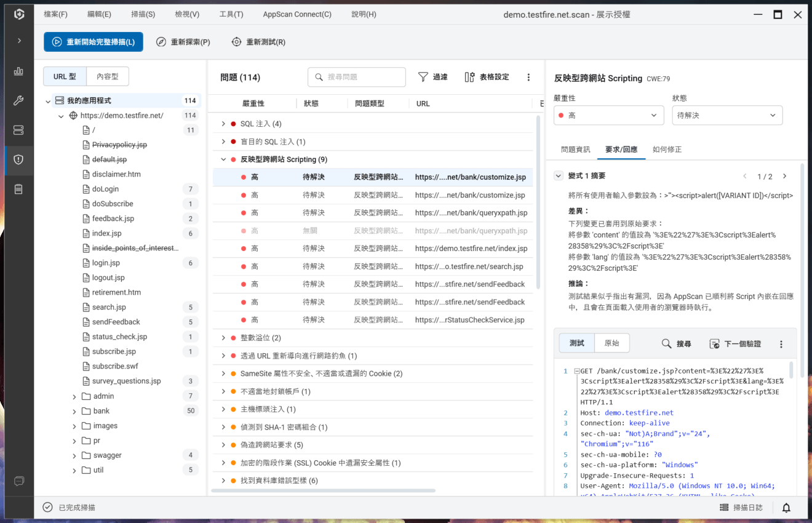This screenshot has height=523, width=812.
Task: Open the 掃描(S) menu
Action: tap(143, 14)
